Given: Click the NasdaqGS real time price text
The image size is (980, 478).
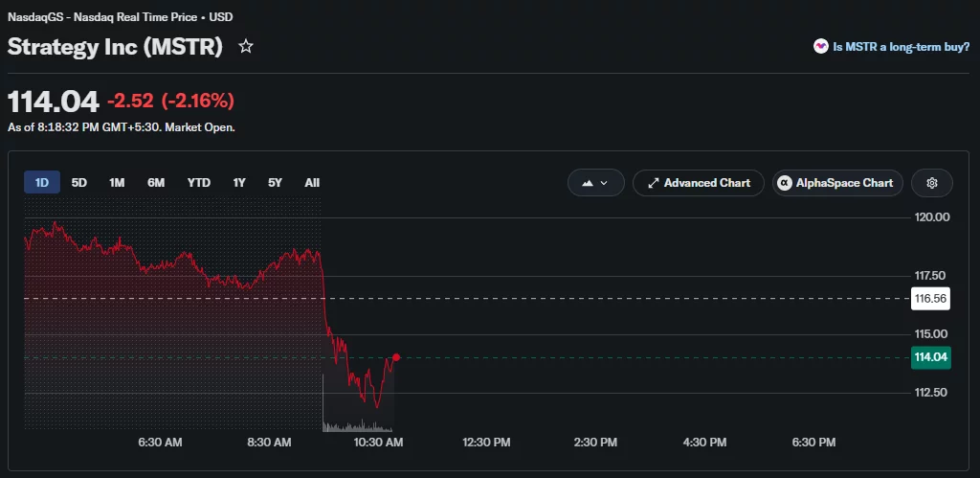Looking at the screenshot, I should (120, 17).
